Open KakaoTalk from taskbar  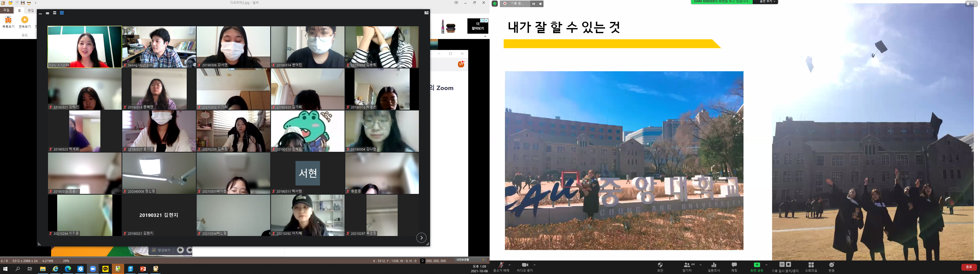pyautogui.click(x=105, y=269)
